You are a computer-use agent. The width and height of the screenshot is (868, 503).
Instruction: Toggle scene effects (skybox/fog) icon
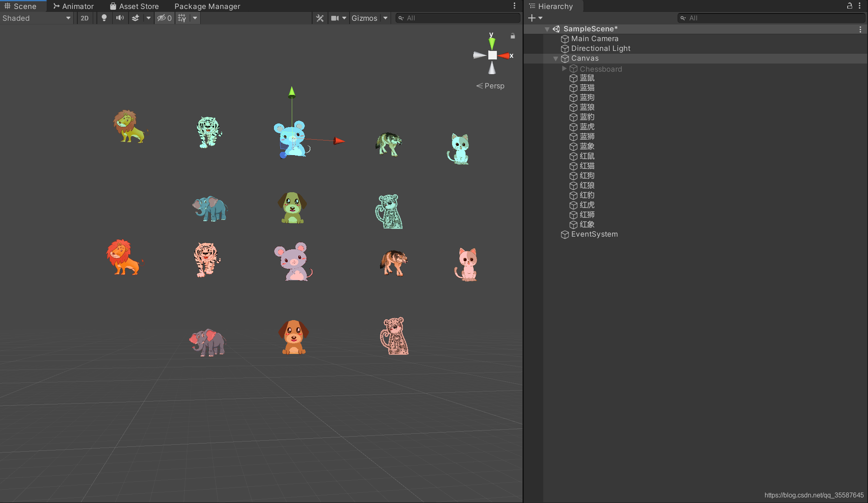(x=136, y=18)
